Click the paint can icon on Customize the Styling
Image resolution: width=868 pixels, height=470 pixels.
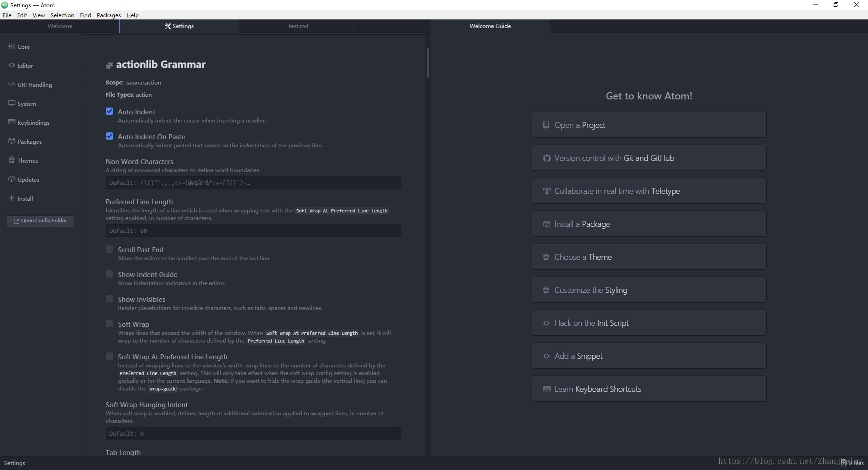click(x=546, y=290)
